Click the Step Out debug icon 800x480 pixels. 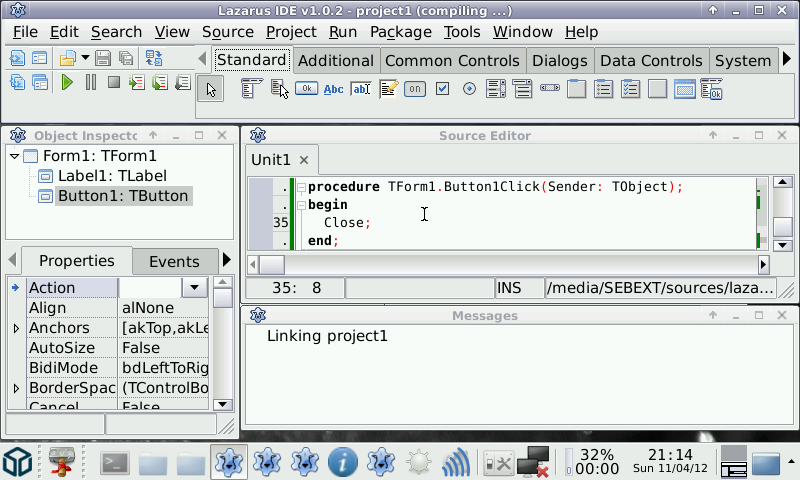point(183,82)
